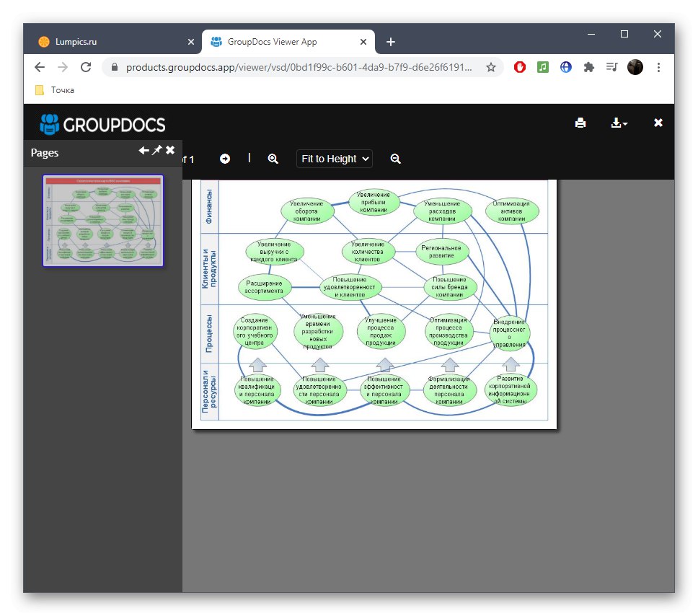The width and height of the screenshot is (698, 616).
Task: Print the document with the printer icon
Action: pos(580,123)
